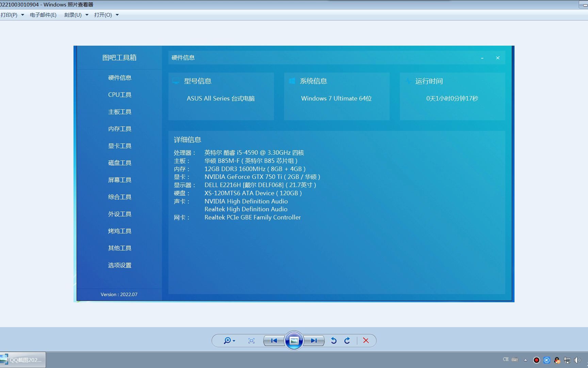
Task: Select 显卡工具 in the sidebar
Action: tap(119, 146)
